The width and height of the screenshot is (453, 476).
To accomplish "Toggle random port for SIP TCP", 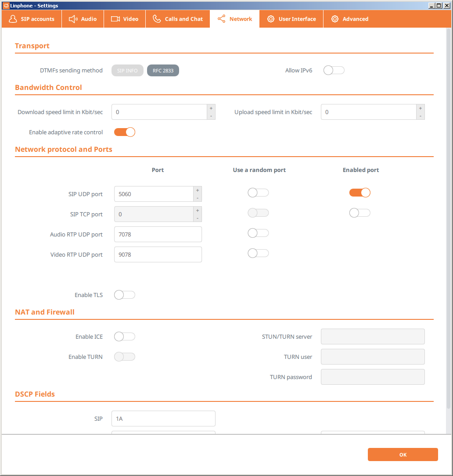I will pos(258,213).
